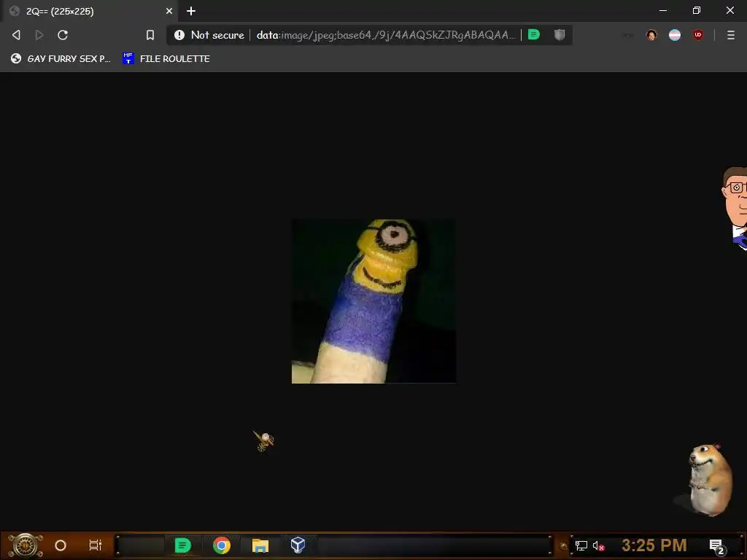Unmute using the muted speaker tray icon
The height and width of the screenshot is (560, 747).
598,545
